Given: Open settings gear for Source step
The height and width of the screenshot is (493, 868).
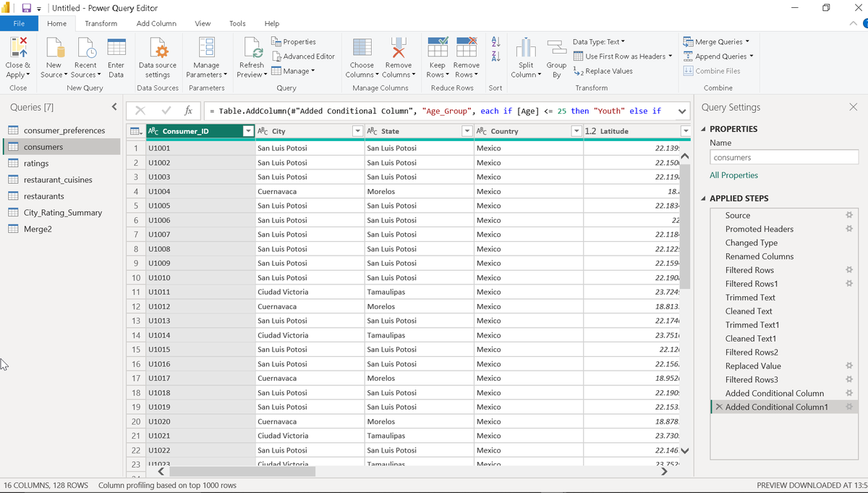Looking at the screenshot, I should click(x=849, y=215).
